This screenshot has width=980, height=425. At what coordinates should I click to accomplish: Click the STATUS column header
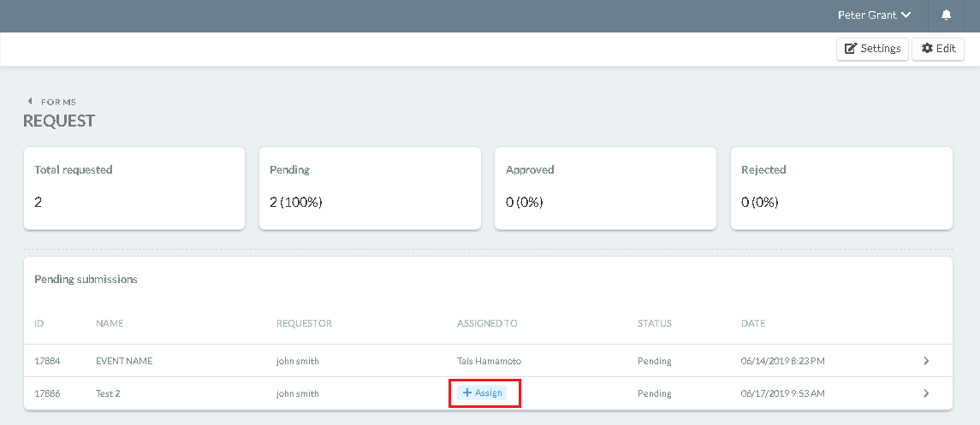click(x=655, y=323)
